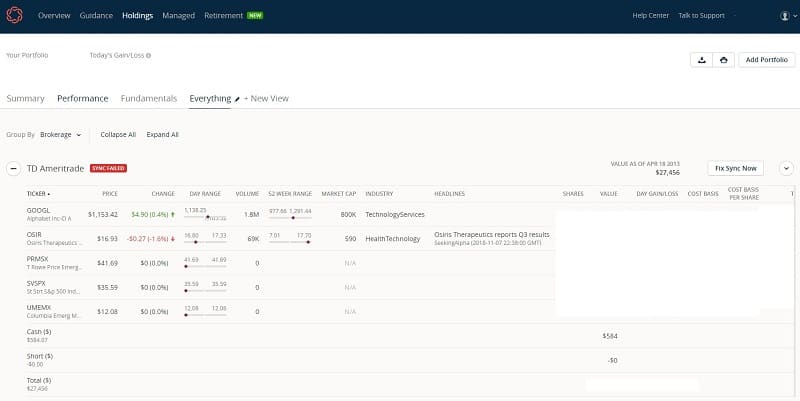Open the user profile avatar menu

click(785, 16)
